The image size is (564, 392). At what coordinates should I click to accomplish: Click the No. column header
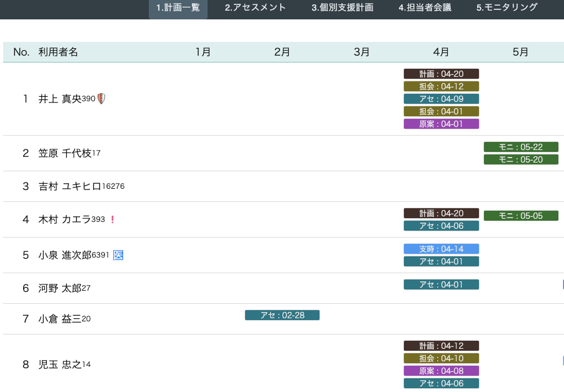(21, 52)
